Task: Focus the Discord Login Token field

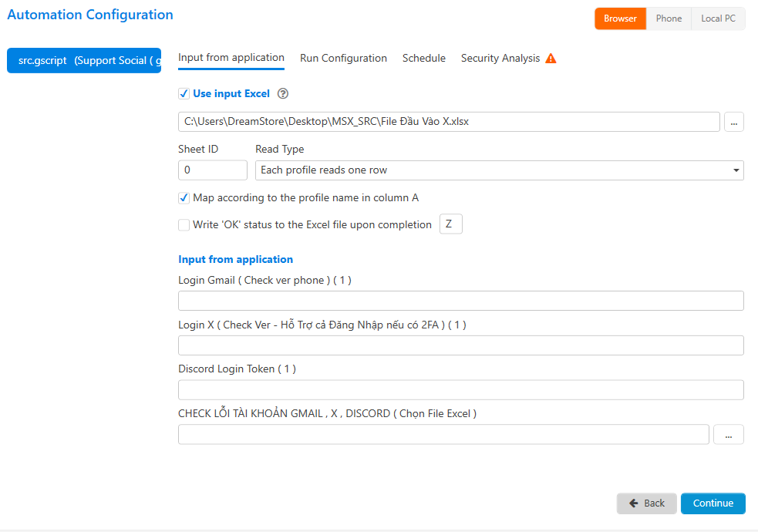Action: pos(460,390)
